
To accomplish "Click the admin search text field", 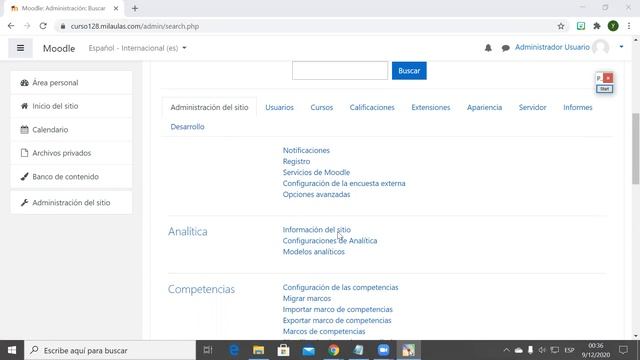I will coord(340,71).
